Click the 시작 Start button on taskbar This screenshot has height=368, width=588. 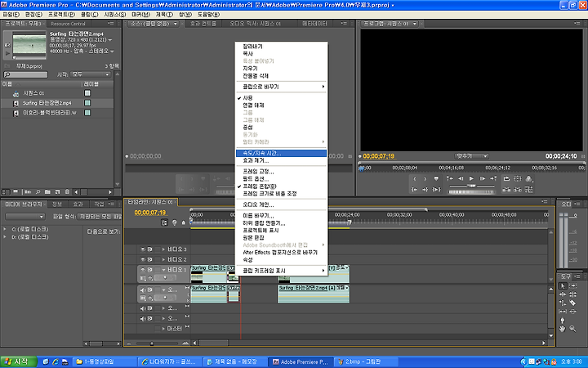(x=18, y=362)
